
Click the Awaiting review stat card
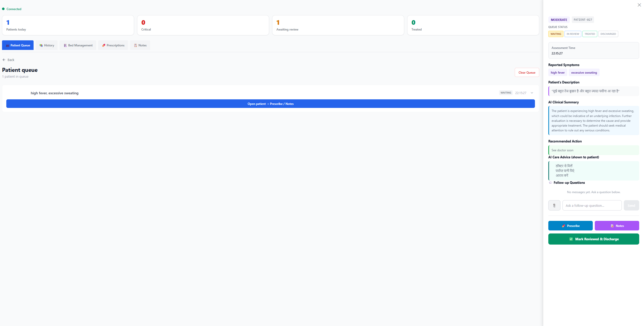[x=338, y=25]
